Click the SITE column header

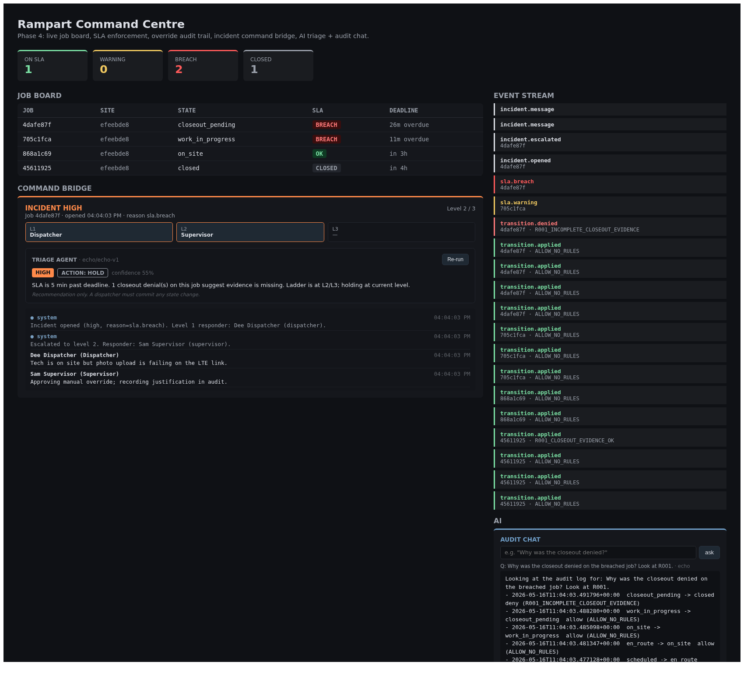[107, 110]
